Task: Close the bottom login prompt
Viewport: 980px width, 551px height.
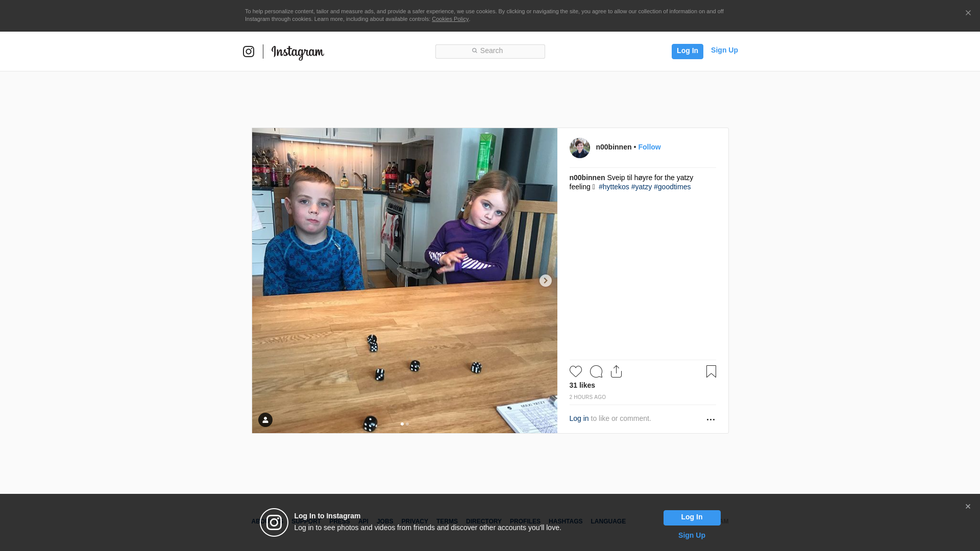Action: pos(968,507)
